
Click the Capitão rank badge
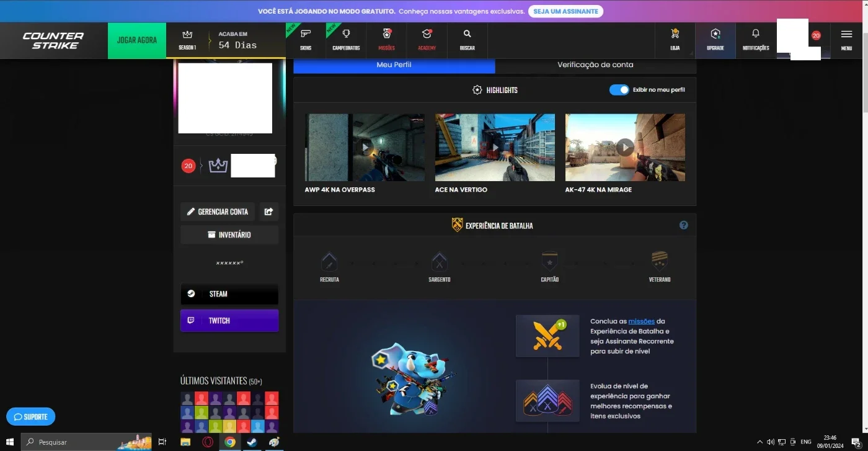pos(549,261)
